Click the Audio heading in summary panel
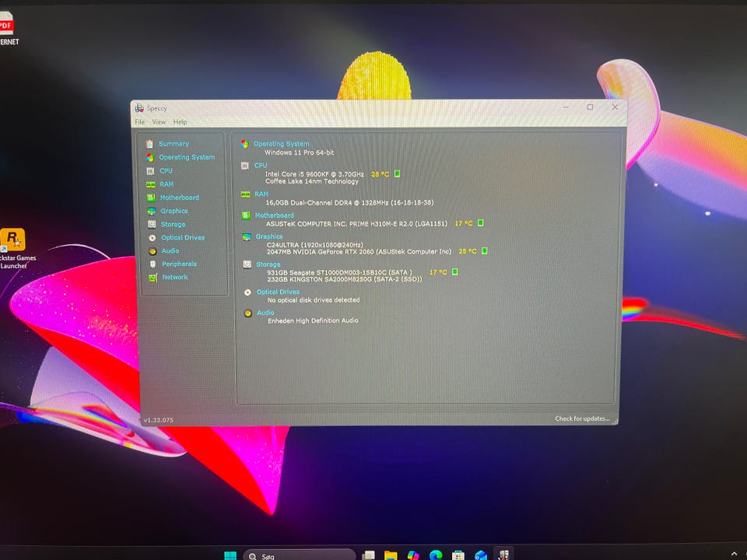 265,313
